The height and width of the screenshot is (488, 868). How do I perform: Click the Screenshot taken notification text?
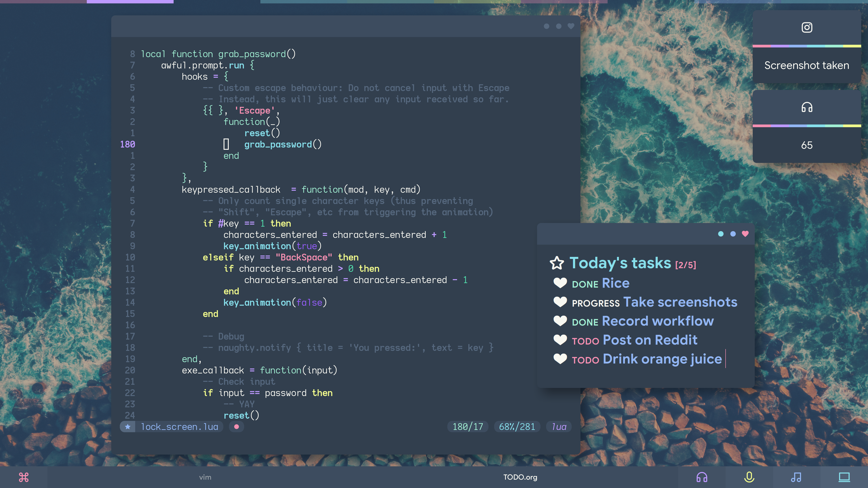(x=807, y=65)
